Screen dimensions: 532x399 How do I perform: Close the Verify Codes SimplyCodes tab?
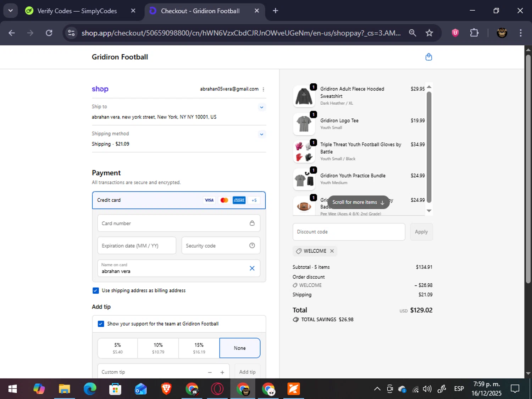point(133,11)
